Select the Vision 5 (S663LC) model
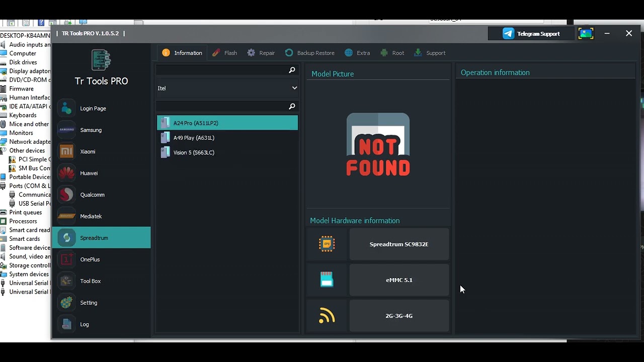This screenshot has width=644, height=362. click(227, 152)
